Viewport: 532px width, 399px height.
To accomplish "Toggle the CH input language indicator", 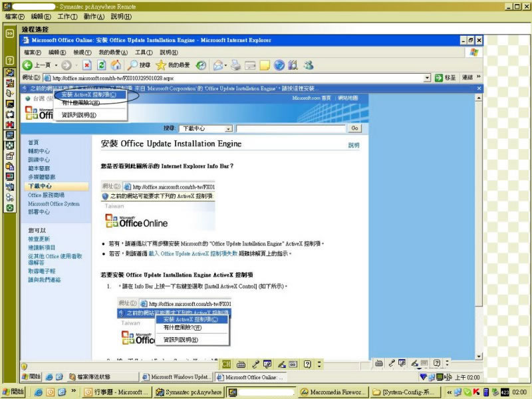I will pos(226,364).
